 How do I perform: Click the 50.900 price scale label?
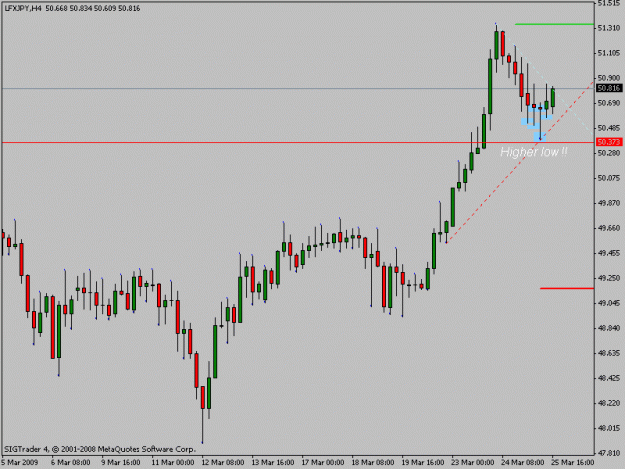609,78
